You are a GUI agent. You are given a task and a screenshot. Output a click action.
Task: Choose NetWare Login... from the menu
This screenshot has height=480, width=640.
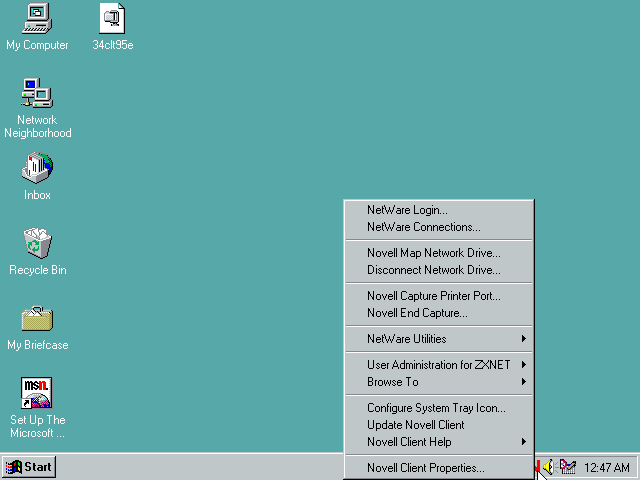click(439, 210)
